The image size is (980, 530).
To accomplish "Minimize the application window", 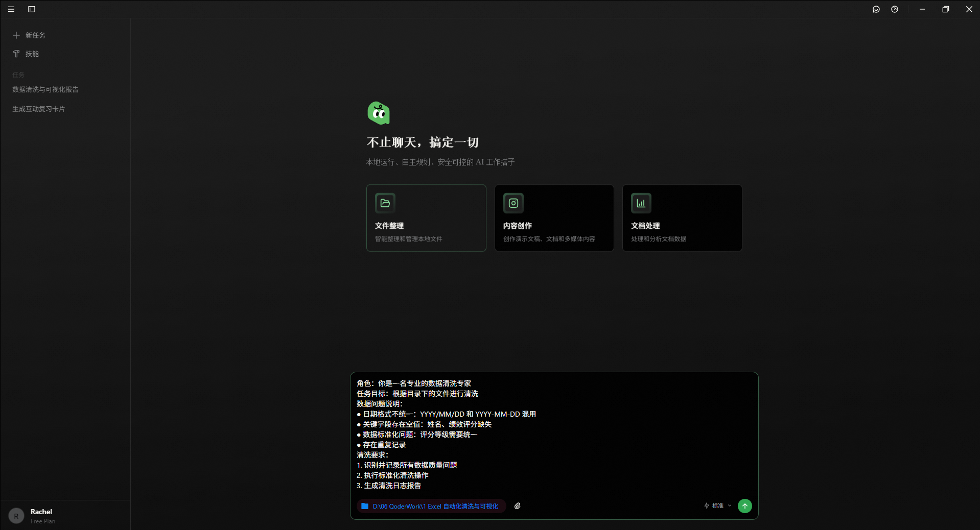I will [922, 9].
